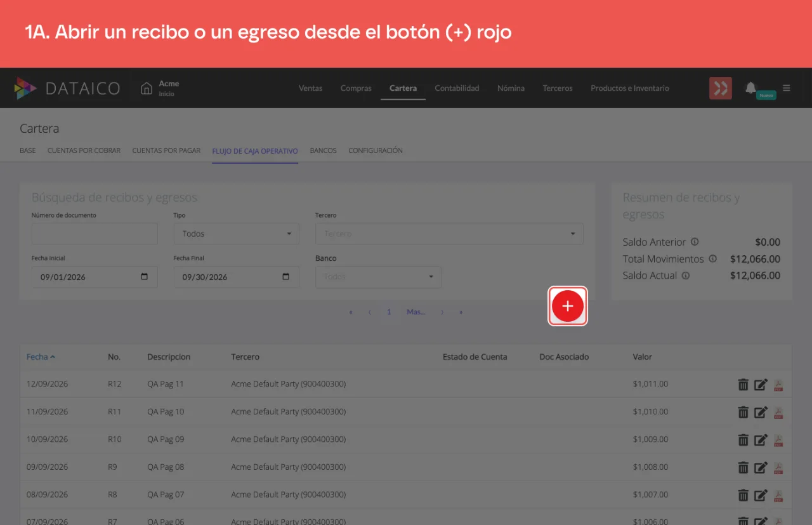Open Productos e Inventario menu
The height and width of the screenshot is (525, 812).
coord(630,88)
